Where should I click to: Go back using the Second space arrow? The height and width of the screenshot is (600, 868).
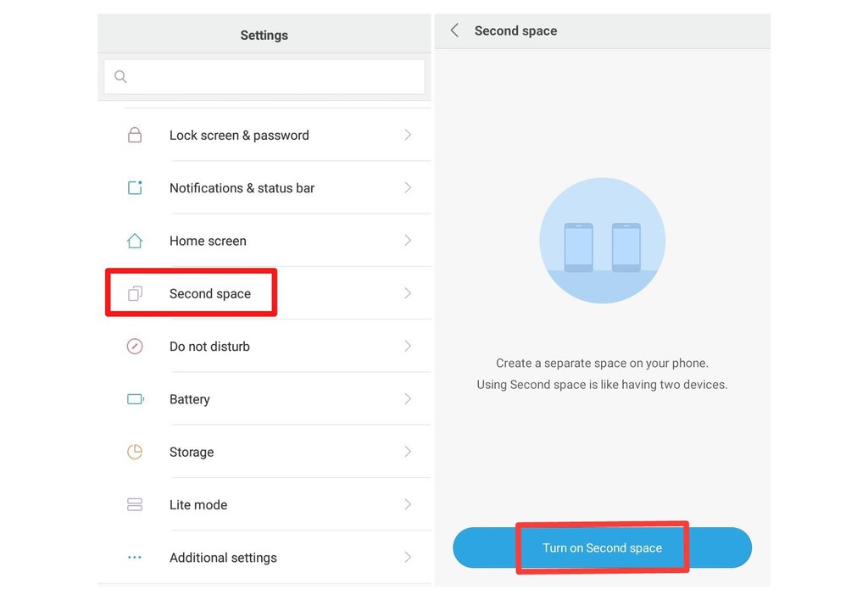454,31
